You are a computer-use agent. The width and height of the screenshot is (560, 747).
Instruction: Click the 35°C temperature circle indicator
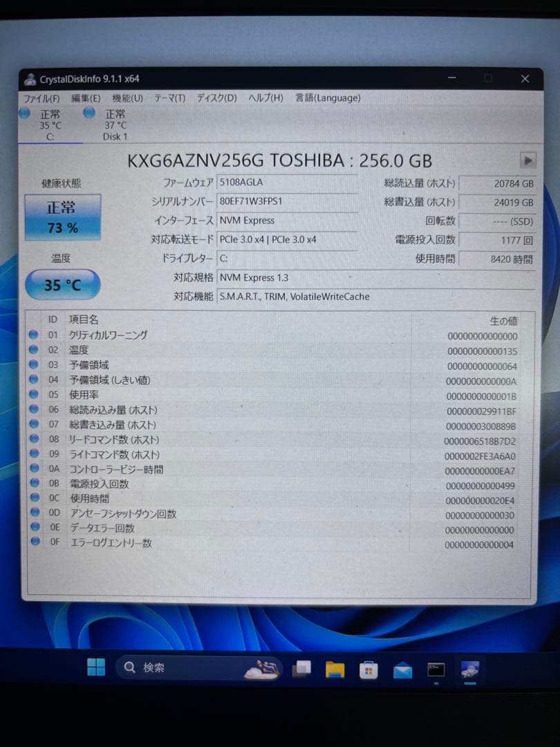click(x=62, y=284)
